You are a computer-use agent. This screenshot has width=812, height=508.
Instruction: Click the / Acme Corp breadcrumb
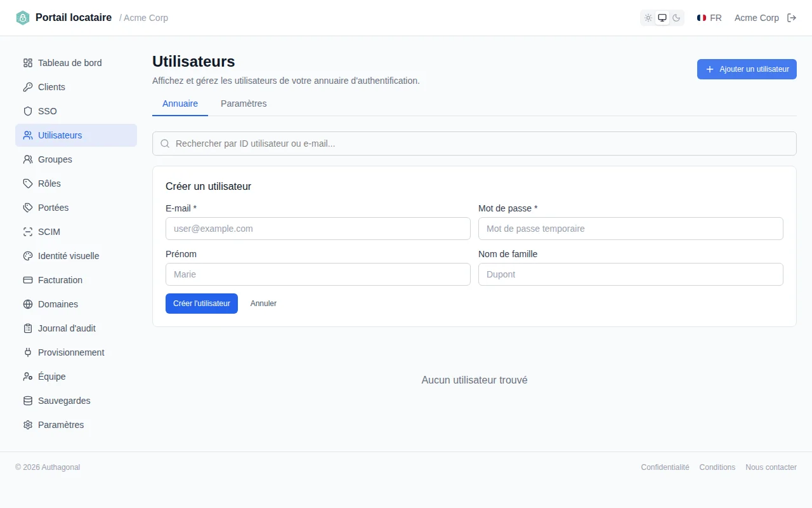[x=143, y=18]
